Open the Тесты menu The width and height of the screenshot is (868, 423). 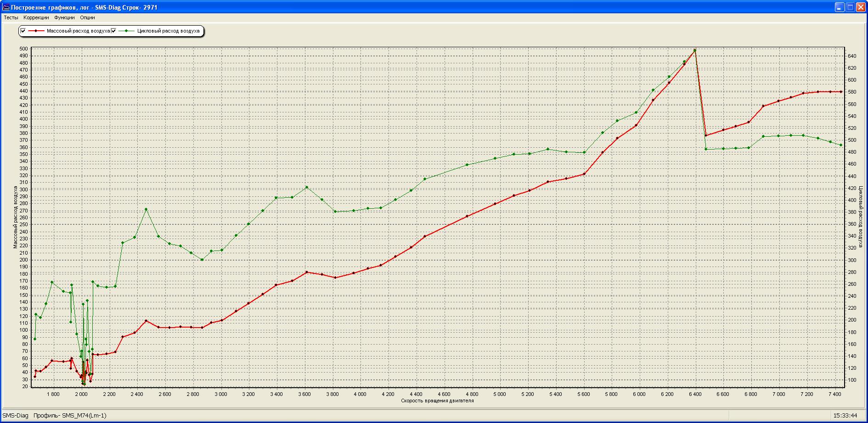(11, 17)
